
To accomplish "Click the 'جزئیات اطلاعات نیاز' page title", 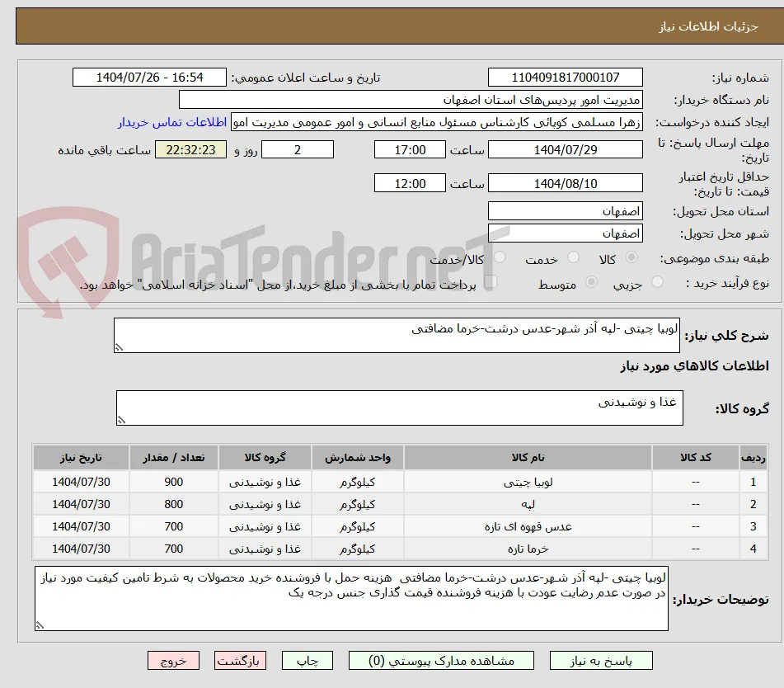I will point(708,26).
